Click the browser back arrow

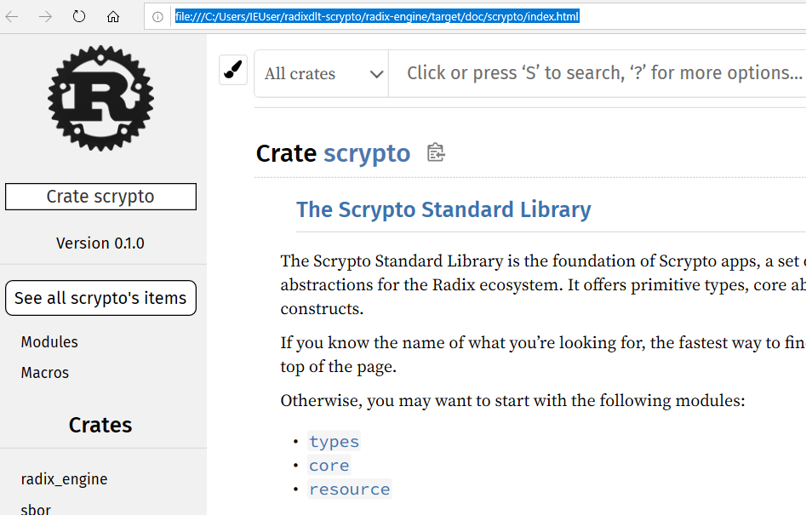pyautogui.click(x=12, y=17)
